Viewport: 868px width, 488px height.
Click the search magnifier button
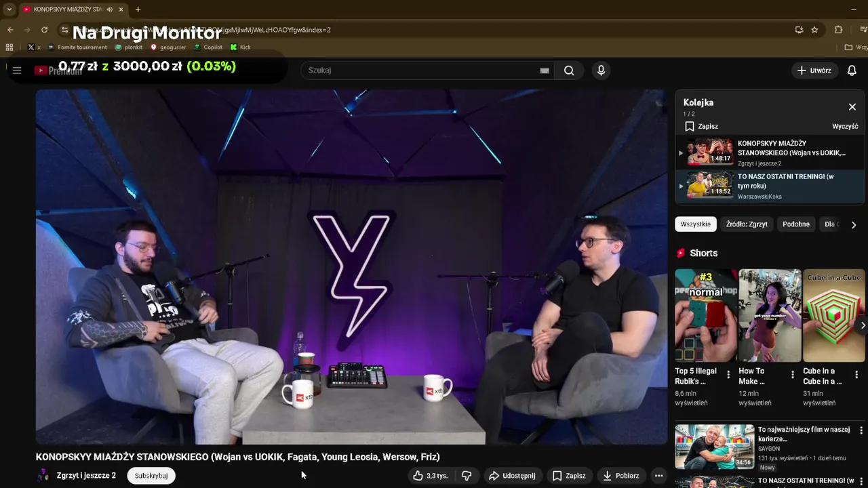pyautogui.click(x=569, y=70)
